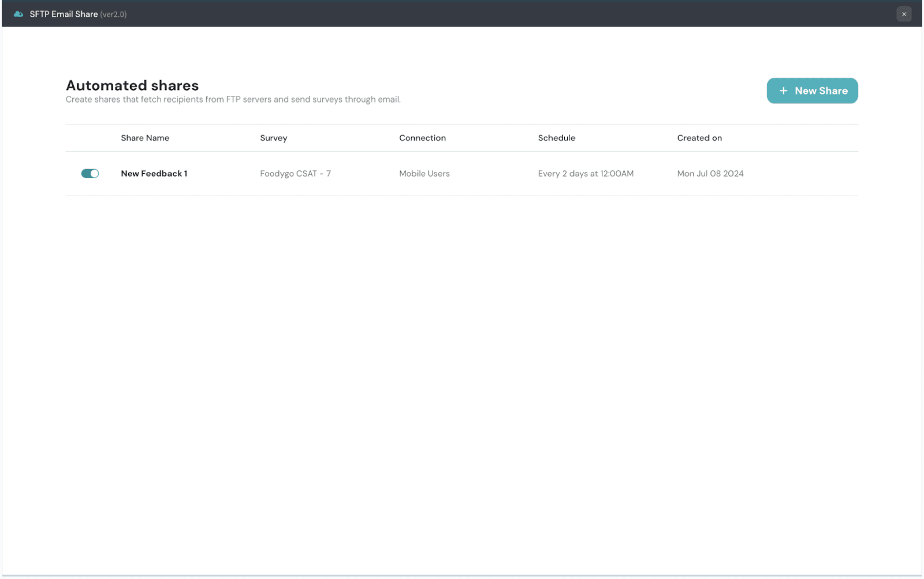Click the Share Name column header
Viewport: 924px width, 579px height.
coord(145,138)
